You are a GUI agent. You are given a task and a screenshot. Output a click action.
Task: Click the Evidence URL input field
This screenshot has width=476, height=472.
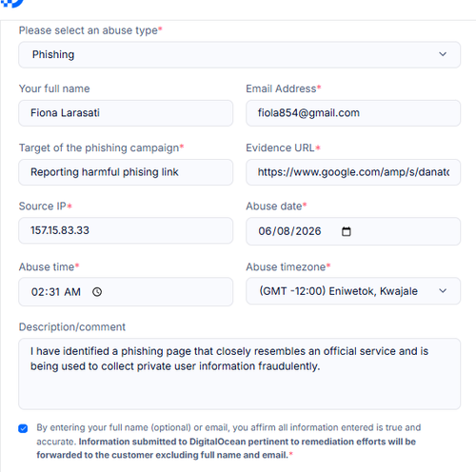(x=353, y=172)
